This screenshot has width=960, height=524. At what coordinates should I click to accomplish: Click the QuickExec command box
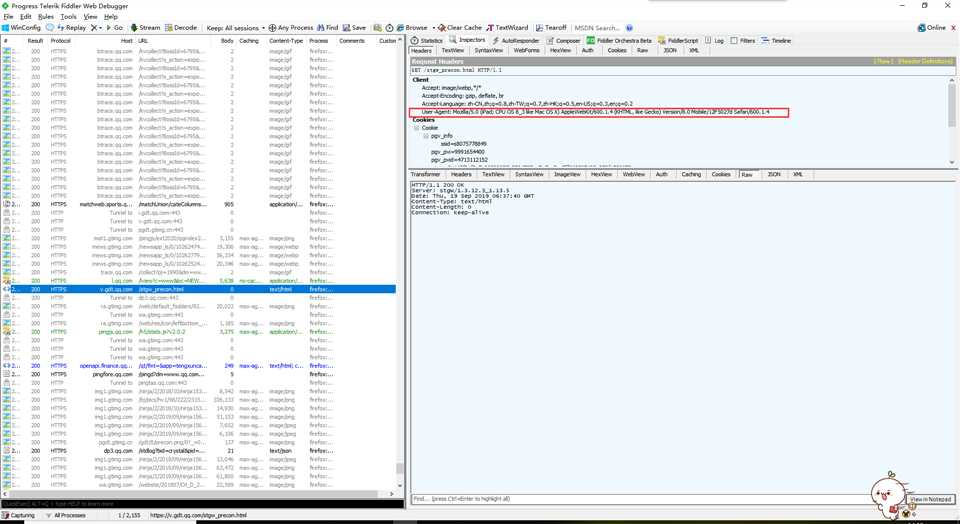click(202, 504)
